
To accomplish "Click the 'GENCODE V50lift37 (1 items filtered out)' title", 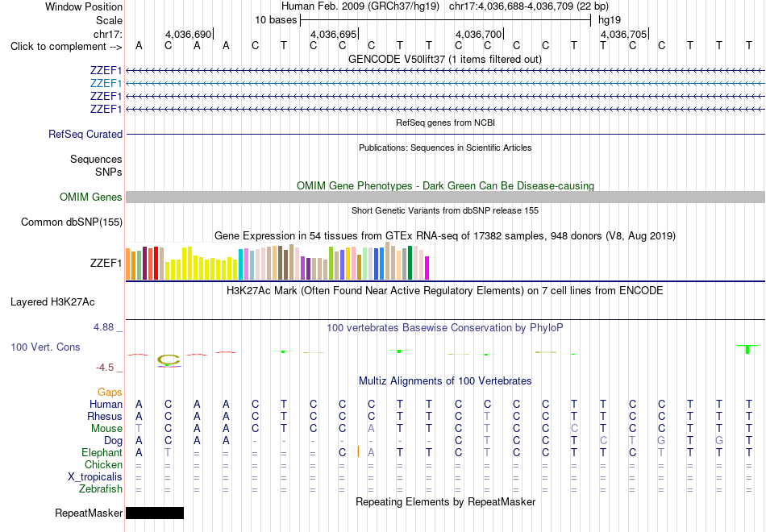I will point(445,60).
